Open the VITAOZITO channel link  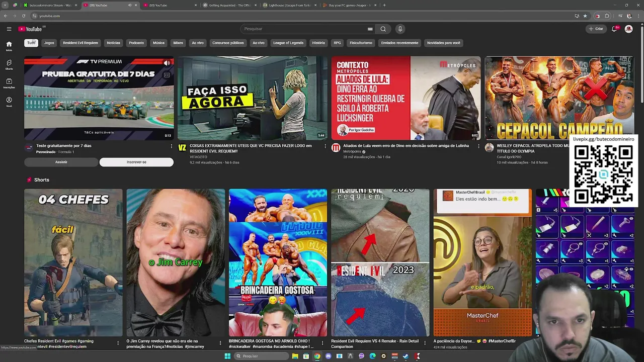click(198, 157)
